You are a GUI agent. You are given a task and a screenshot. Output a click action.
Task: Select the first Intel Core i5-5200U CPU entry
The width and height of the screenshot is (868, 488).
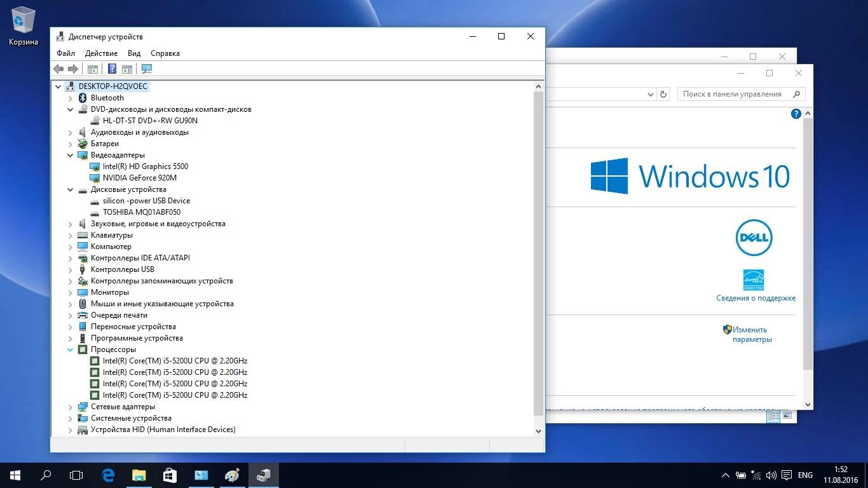pos(175,361)
